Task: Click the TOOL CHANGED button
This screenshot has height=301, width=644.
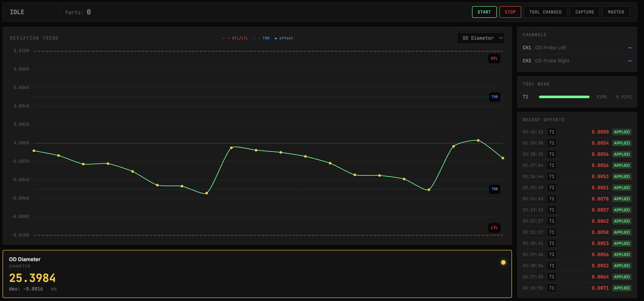Action: 545,12
